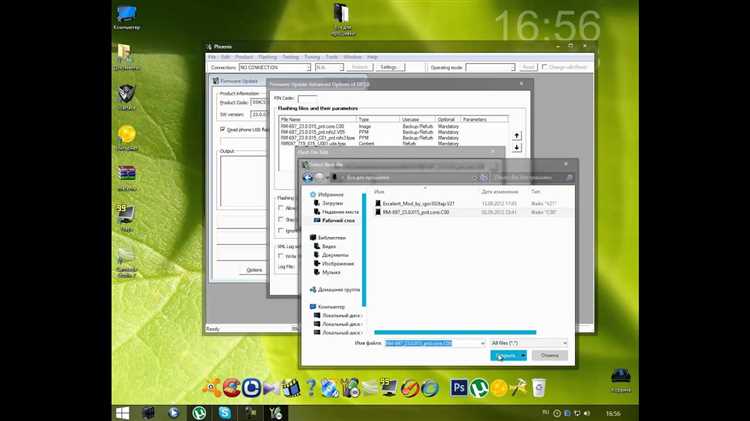Open the Flashing menu
The image size is (750, 421).
tap(269, 56)
